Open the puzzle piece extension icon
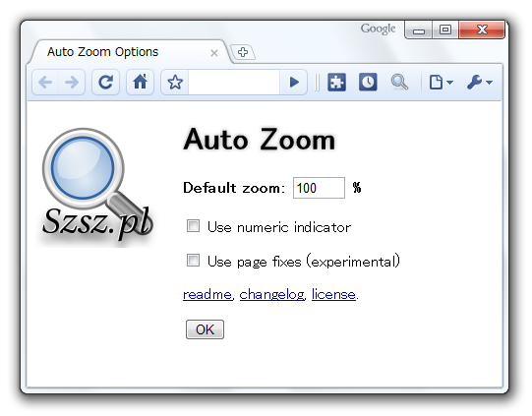 (336, 82)
